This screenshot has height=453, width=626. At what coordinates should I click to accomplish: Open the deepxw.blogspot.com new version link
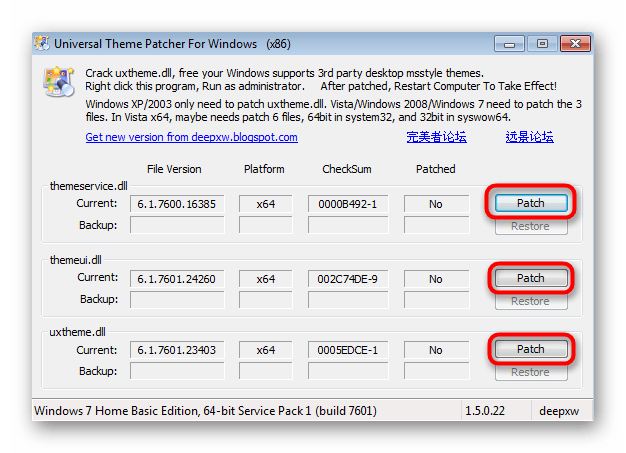point(191,137)
